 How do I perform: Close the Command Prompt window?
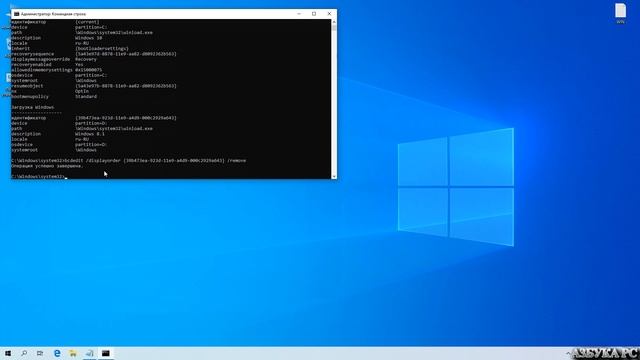(x=329, y=14)
